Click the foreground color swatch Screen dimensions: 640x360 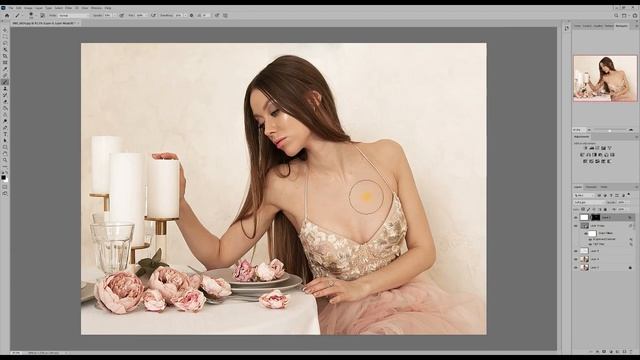(x=3, y=177)
